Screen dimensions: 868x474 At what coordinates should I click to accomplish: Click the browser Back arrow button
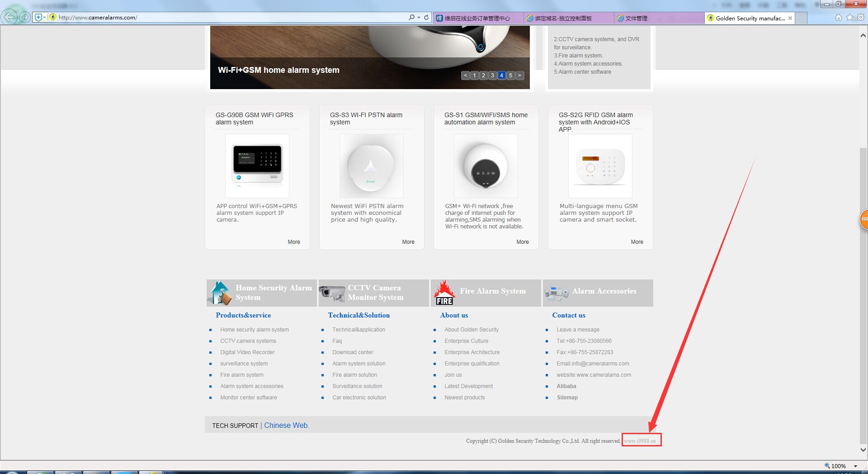[x=9, y=17]
